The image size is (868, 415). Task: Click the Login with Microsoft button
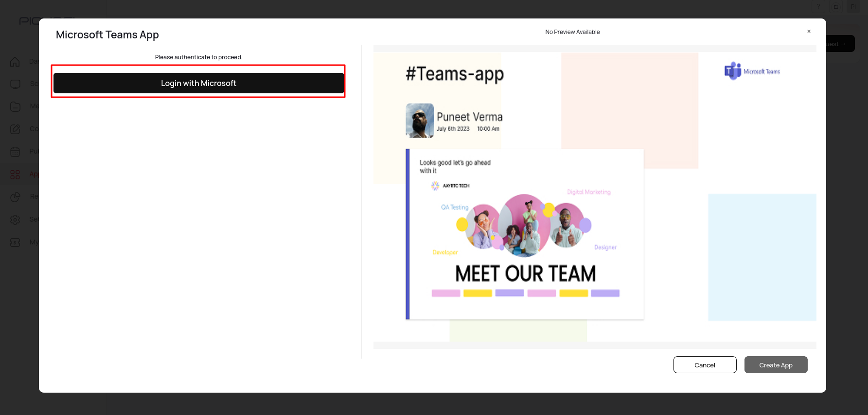pos(198,83)
